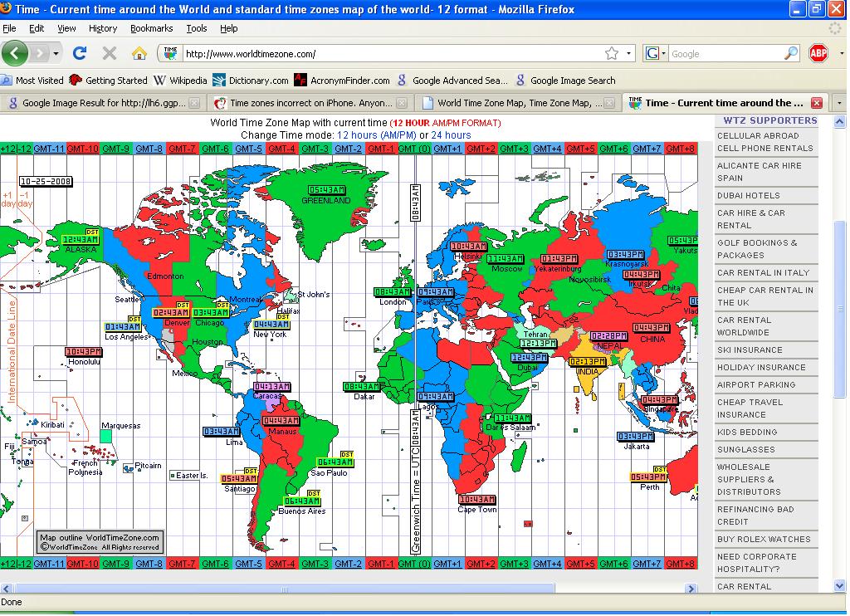Close the active Time - Current time tab
Image resolution: width=850 pixels, height=616 pixels.
(x=817, y=103)
